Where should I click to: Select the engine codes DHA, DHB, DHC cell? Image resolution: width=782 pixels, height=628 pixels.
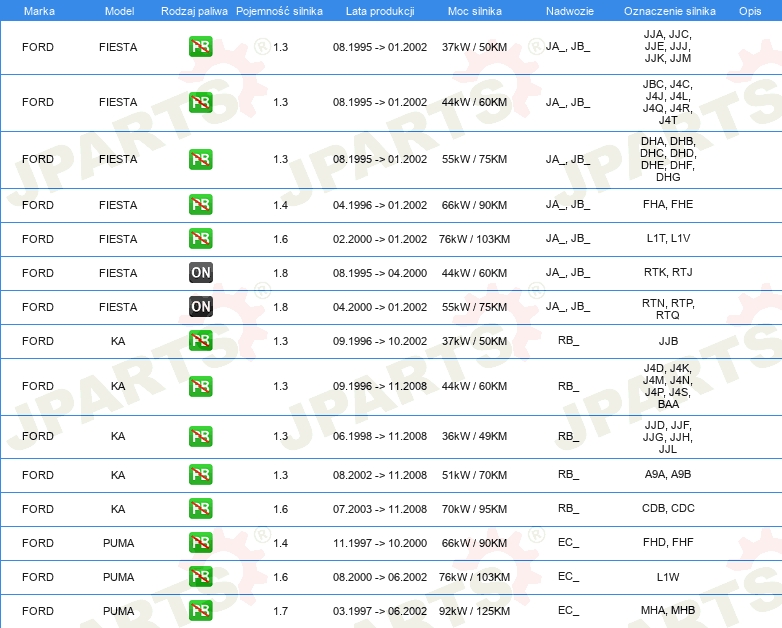click(x=668, y=159)
